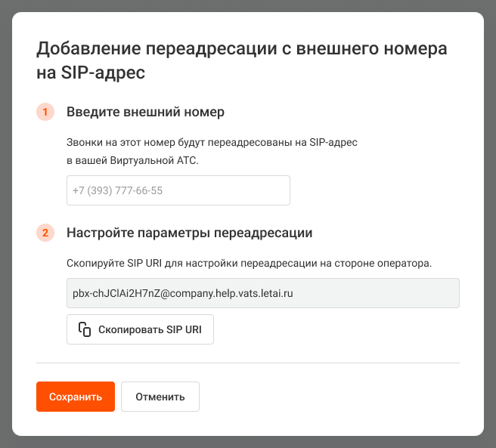The width and height of the screenshot is (496, 448).
Task: Click the horizontal divider above Сохранить
Action: point(248,363)
